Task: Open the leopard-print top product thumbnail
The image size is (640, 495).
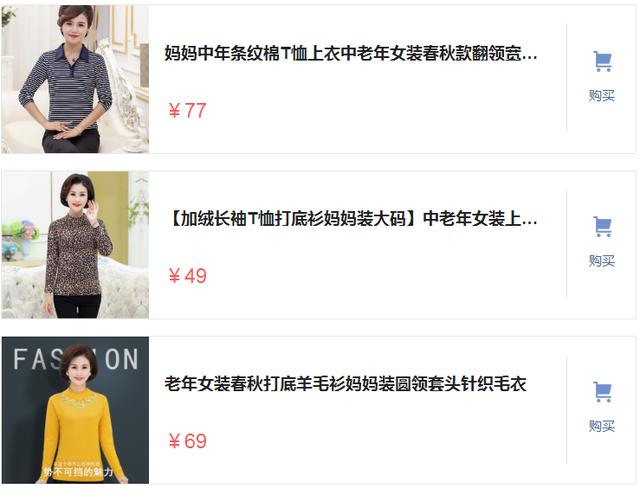Action: click(75, 245)
